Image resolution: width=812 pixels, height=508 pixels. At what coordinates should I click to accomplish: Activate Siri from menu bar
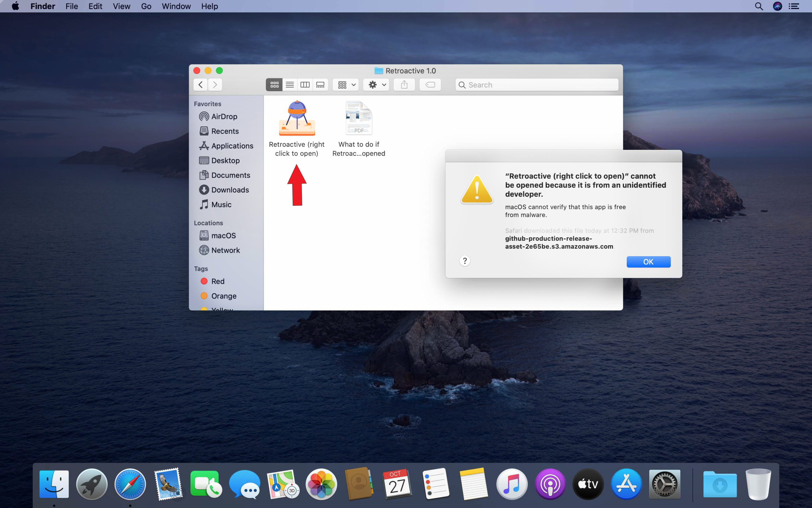click(777, 6)
